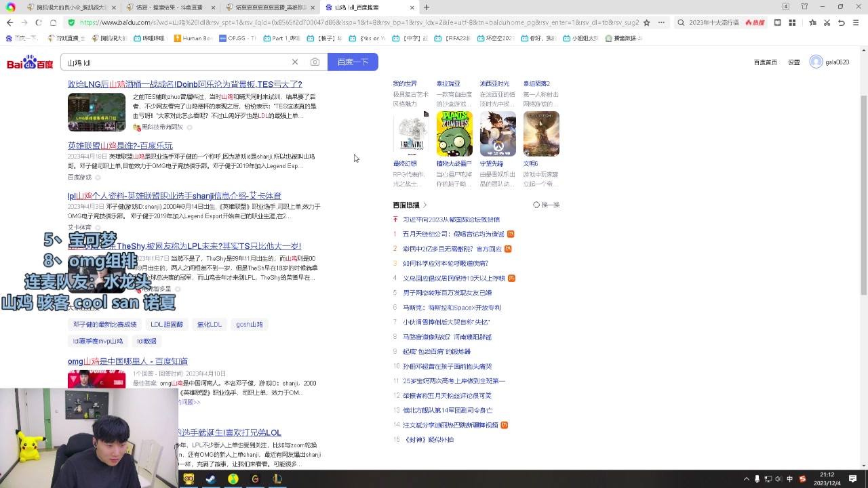Close the 山鸡 ldl 百度搜索 tab
Image resolution: width=868 pixels, height=488 pixels.
tap(412, 7)
